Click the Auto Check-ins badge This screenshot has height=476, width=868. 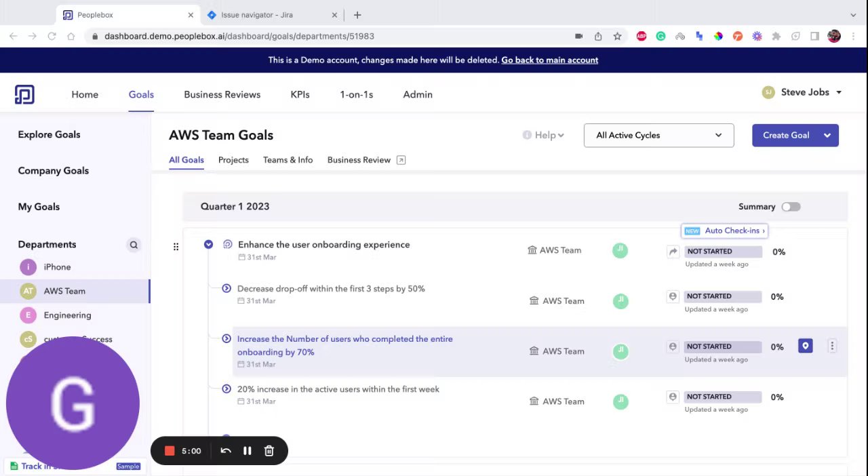(x=724, y=231)
